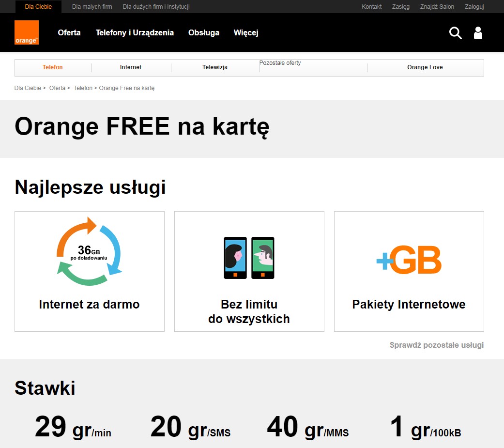Click Znajdź Salon link

[x=437, y=6]
